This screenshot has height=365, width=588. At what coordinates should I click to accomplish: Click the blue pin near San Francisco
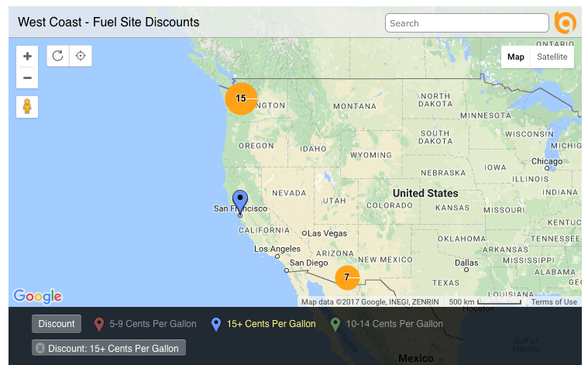pyautogui.click(x=240, y=202)
